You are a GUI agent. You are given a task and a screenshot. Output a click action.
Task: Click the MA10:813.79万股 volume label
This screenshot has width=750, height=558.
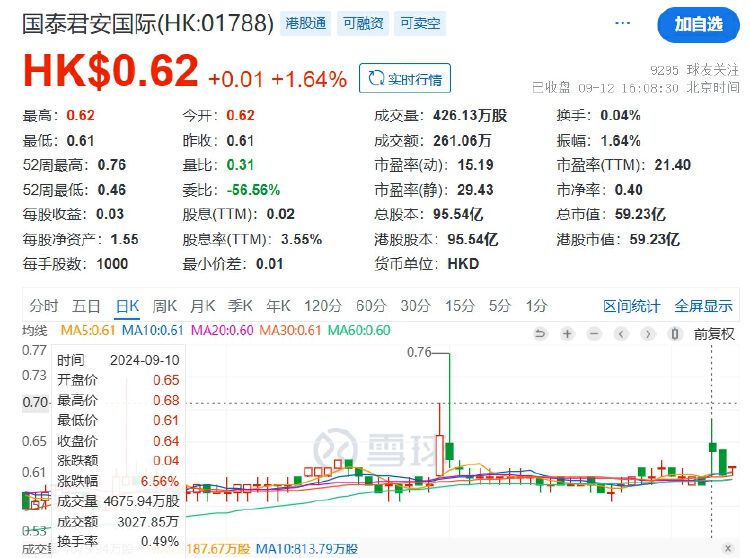click(x=307, y=548)
